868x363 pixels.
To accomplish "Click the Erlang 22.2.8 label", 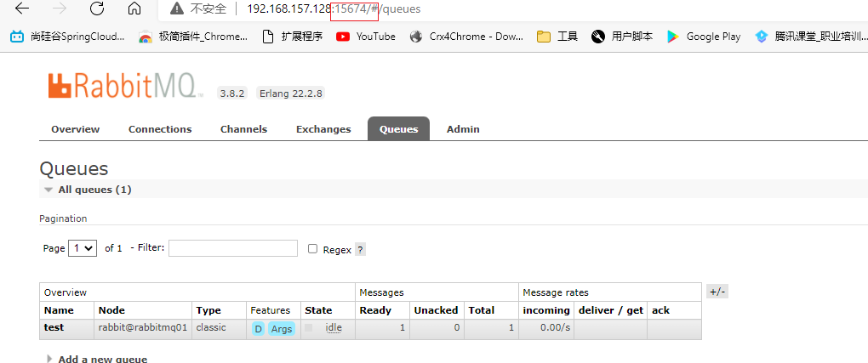I will coord(291,93).
